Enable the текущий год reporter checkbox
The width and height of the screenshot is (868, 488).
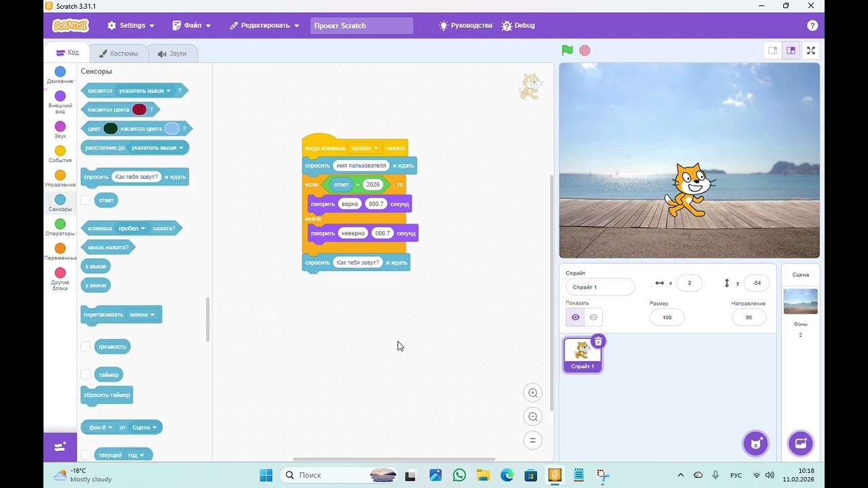85,455
